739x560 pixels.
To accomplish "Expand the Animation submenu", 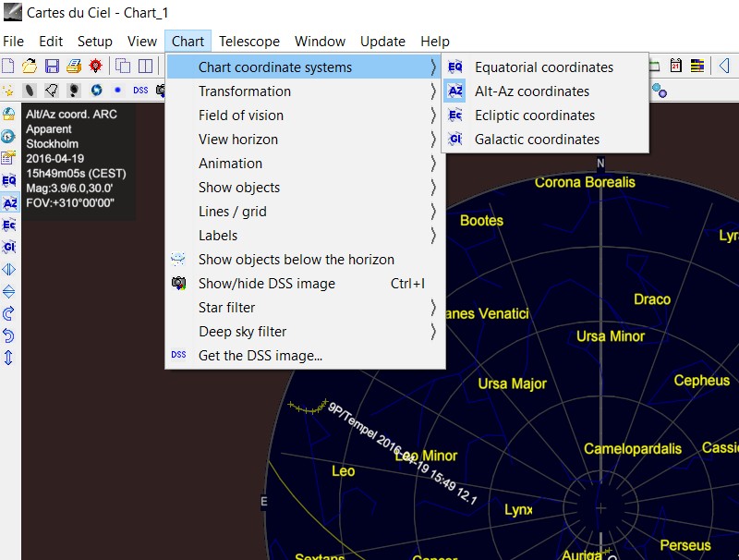I will 304,163.
